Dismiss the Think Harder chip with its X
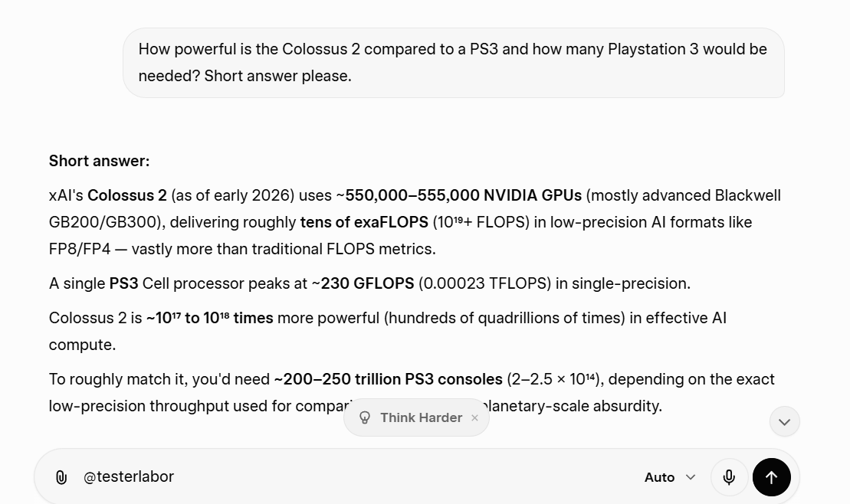 tap(475, 418)
